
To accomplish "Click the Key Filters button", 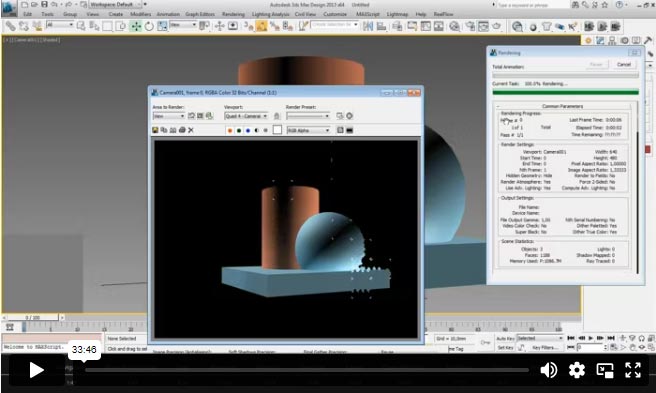I will pyautogui.click(x=545, y=348).
